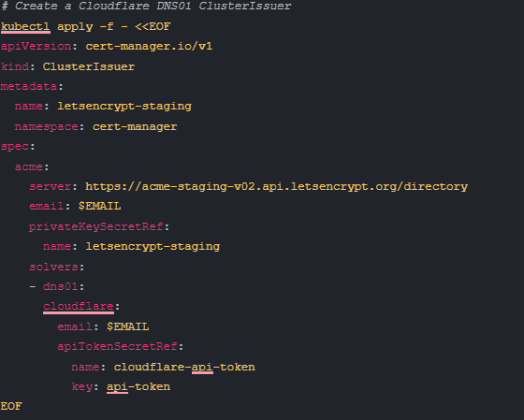Click the privateKeySecretRef key
This screenshot has width=524, height=420.
96,227
